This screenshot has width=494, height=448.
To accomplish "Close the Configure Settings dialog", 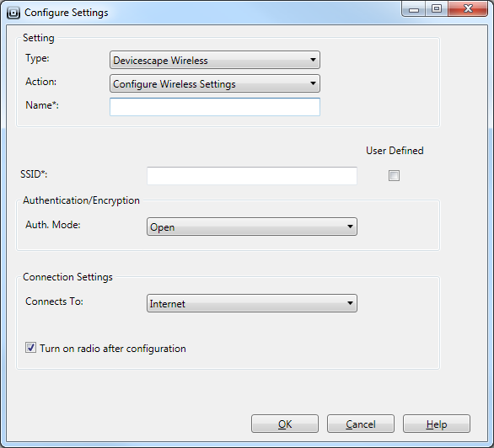I will pyautogui.click(x=468, y=8).
